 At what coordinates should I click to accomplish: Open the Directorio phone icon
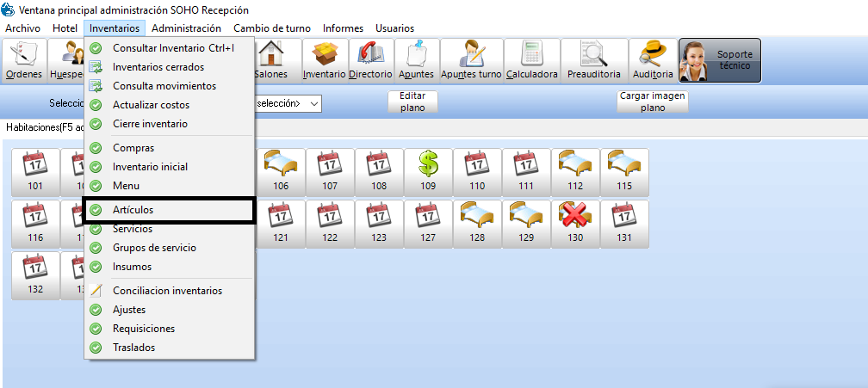pyautogui.click(x=370, y=60)
